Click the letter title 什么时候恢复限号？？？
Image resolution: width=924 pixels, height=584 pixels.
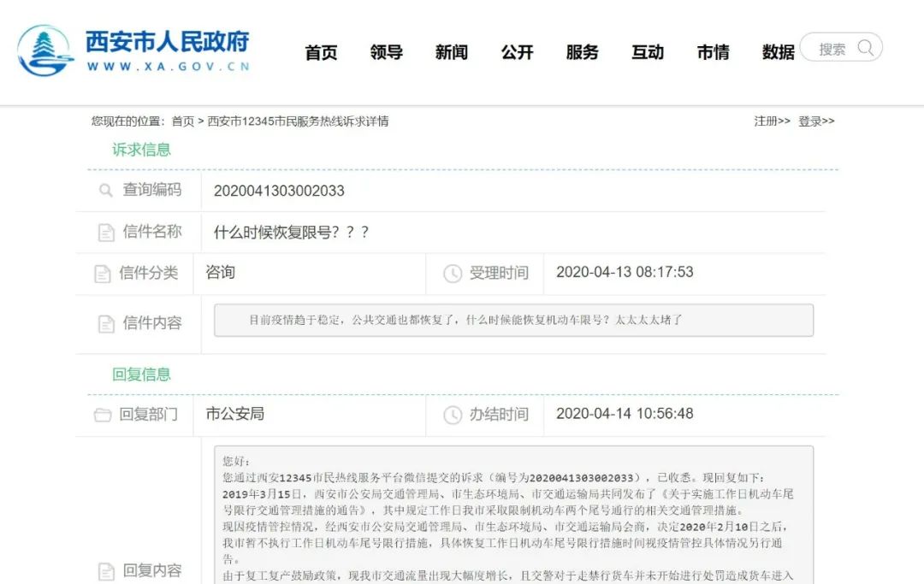click(291, 232)
